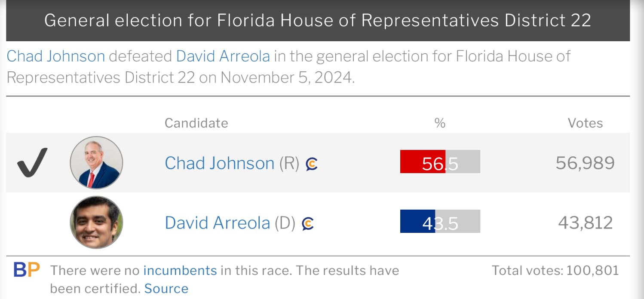Image resolution: width=644 pixels, height=299 pixels.
Task: Open the David Arreola link in summary sentence
Action: [x=223, y=56]
